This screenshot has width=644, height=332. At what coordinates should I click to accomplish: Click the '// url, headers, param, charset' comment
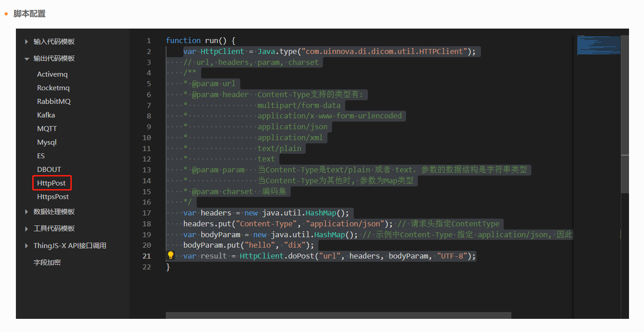251,62
